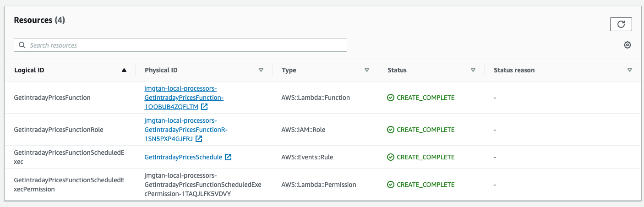The image size is (644, 207).
Task: Focus the Search resources field
Action: (183, 45)
